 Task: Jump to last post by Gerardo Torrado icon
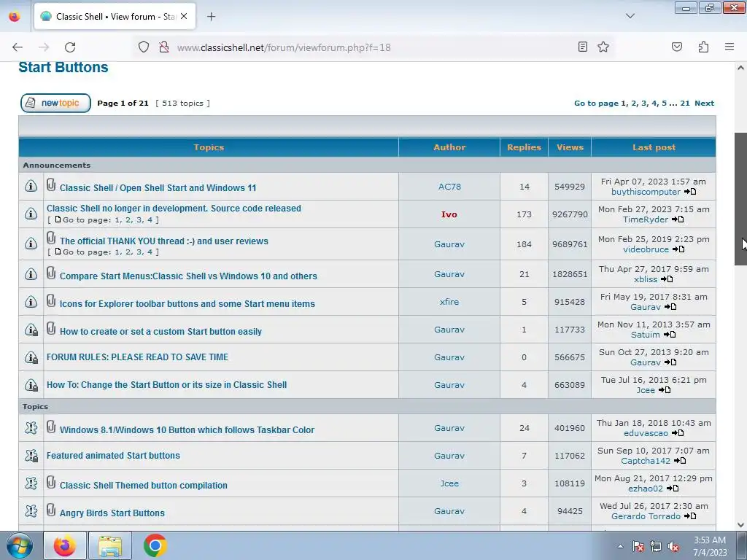coord(690,516)
